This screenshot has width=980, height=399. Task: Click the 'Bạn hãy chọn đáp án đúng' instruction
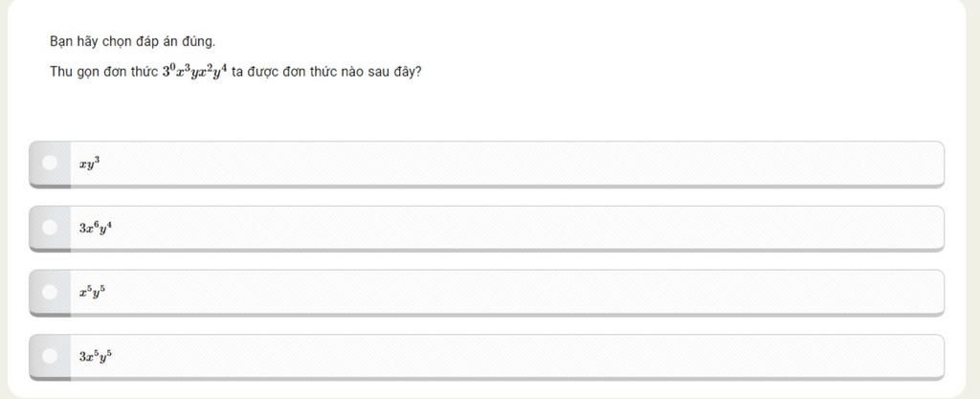(x=132, y=41)
